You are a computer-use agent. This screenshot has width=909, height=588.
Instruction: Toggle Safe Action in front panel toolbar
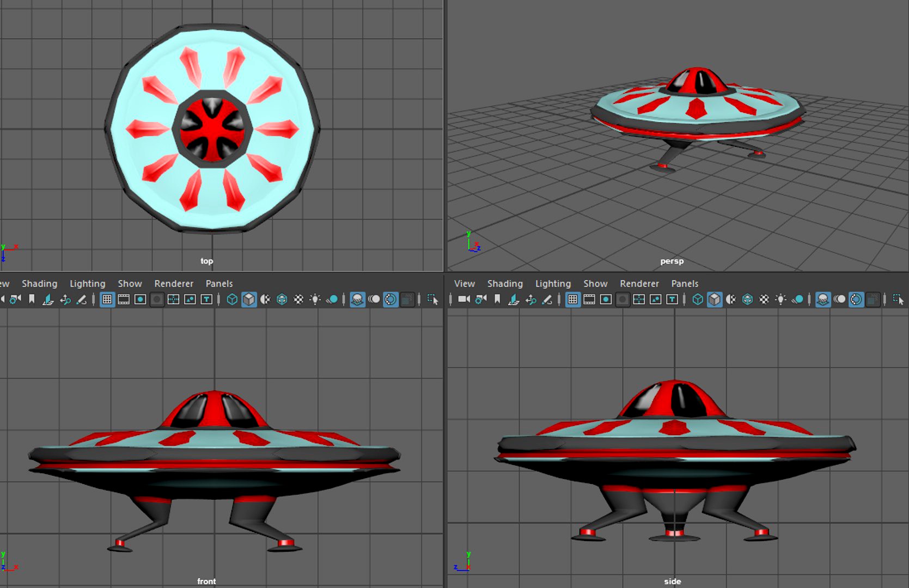point(190,299)
